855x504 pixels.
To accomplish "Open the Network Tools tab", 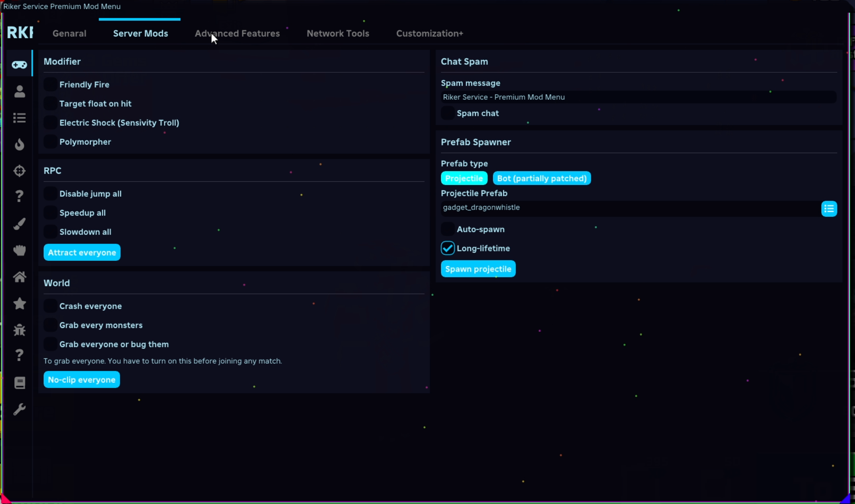I will point(338,33).
